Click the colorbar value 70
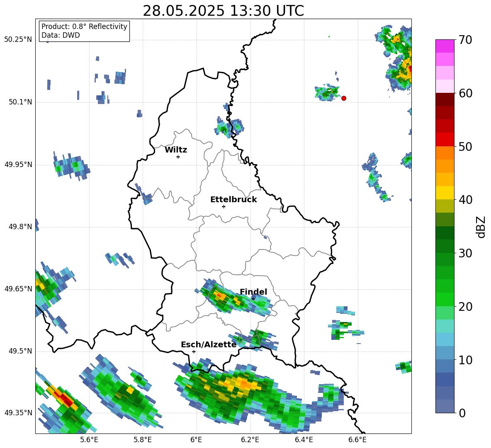The image size is (491, 448). point(465,40)
